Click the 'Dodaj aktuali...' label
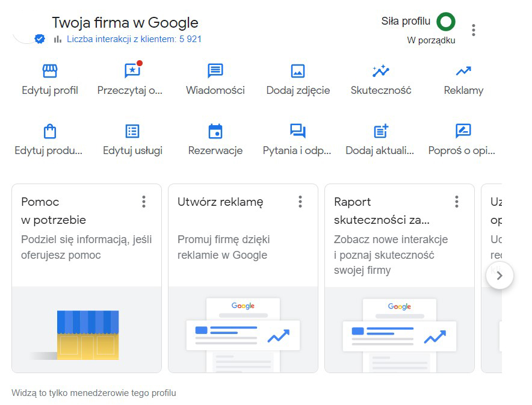The width and height of the screenshot is (532, 405). (380, 150)
